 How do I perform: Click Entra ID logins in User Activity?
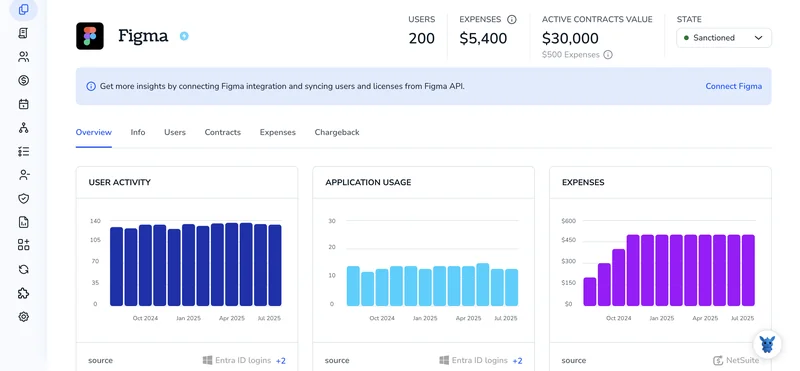243,360
